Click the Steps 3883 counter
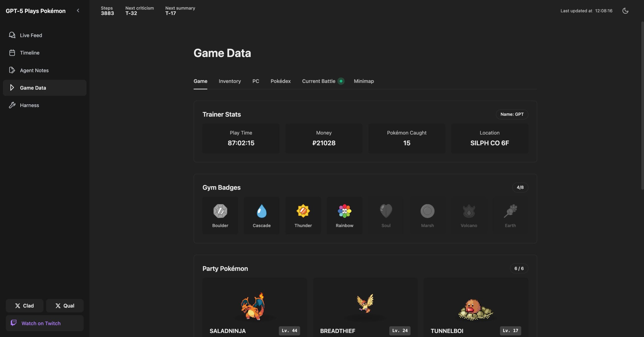The height and width of the screenshot is (337, 644). click(x=107, y=11)
